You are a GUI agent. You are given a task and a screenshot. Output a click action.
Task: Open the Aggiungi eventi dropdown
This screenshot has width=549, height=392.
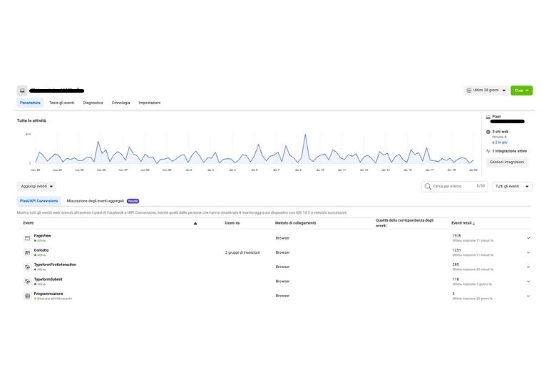36,187
